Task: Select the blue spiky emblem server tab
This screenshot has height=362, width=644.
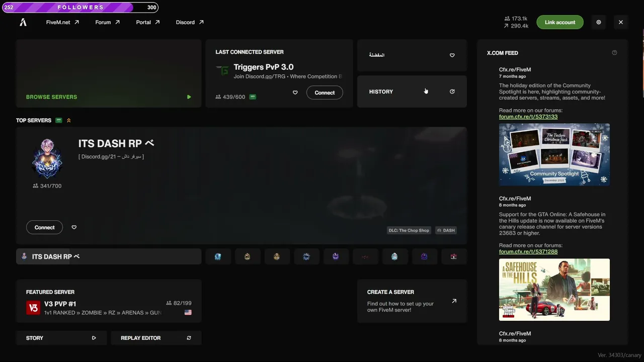Action: click(306, 256)
